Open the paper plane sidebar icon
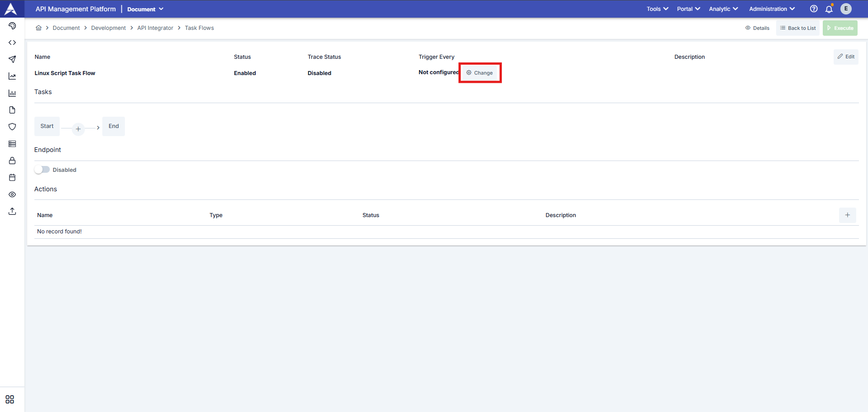Image resolution: width=868 pixels, height=412 pixels. [x=12, y=59]
